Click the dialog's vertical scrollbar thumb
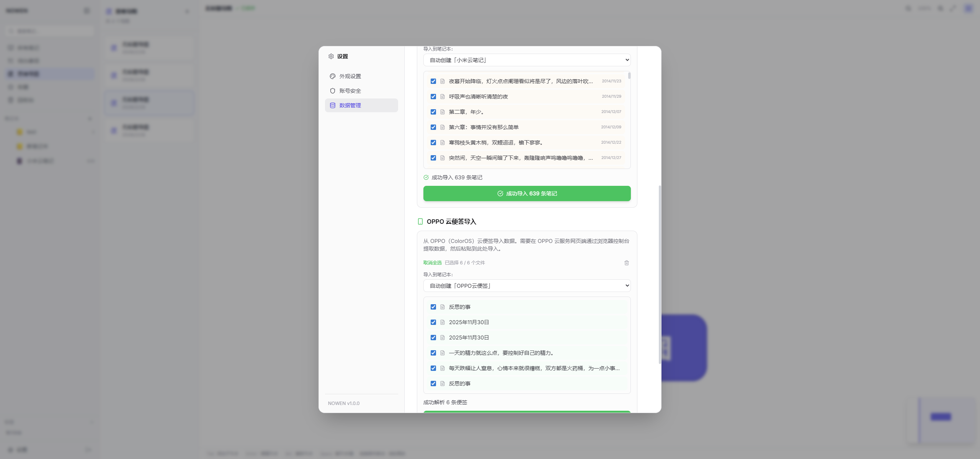980x459 pixels. pos(659,274)
